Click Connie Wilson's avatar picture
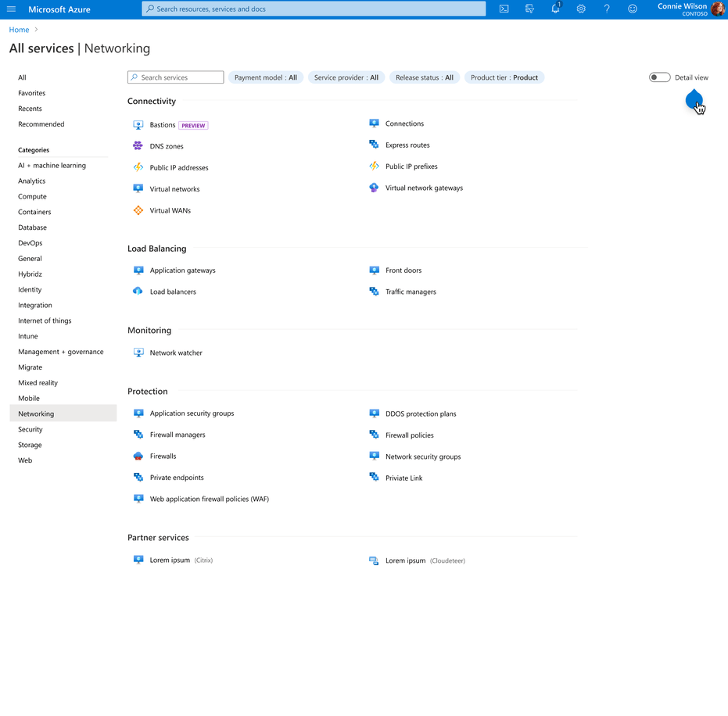 [718, 9]
